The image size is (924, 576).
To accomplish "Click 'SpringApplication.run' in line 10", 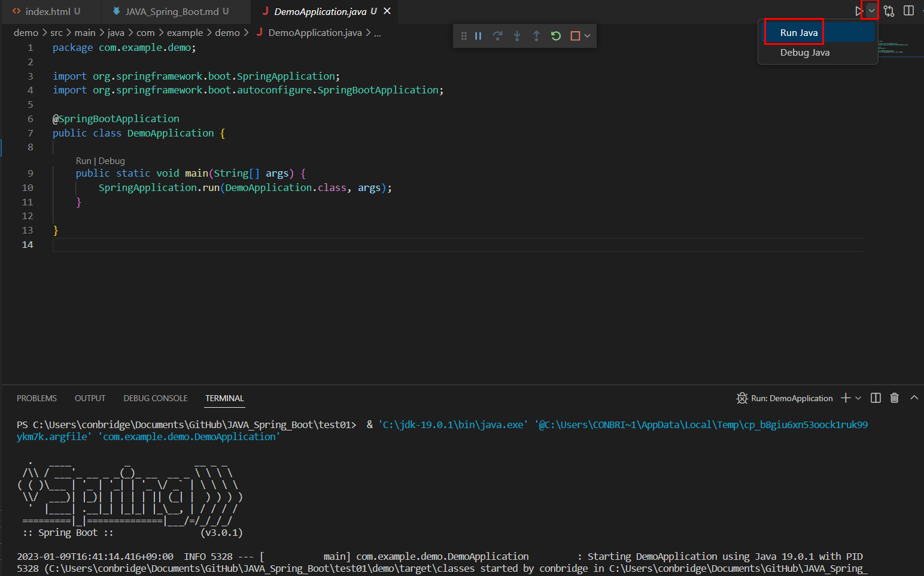I will pyautogui.click(x=159, y=187).
